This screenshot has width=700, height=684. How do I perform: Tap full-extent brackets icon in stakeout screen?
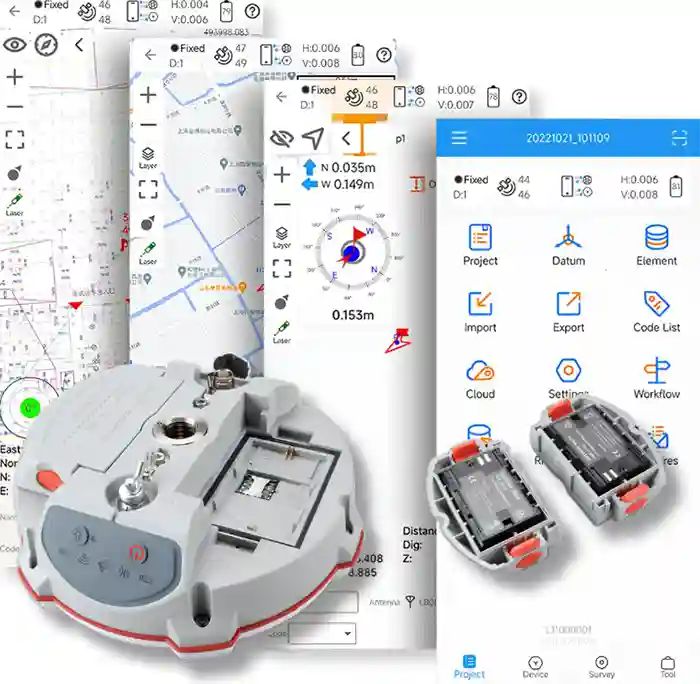(x=282, y=268)
